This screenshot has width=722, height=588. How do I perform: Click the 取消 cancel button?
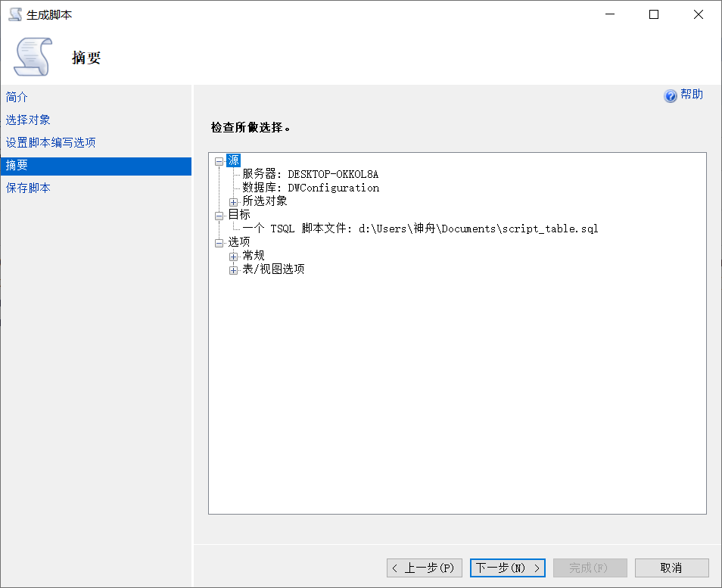[671, 568]
